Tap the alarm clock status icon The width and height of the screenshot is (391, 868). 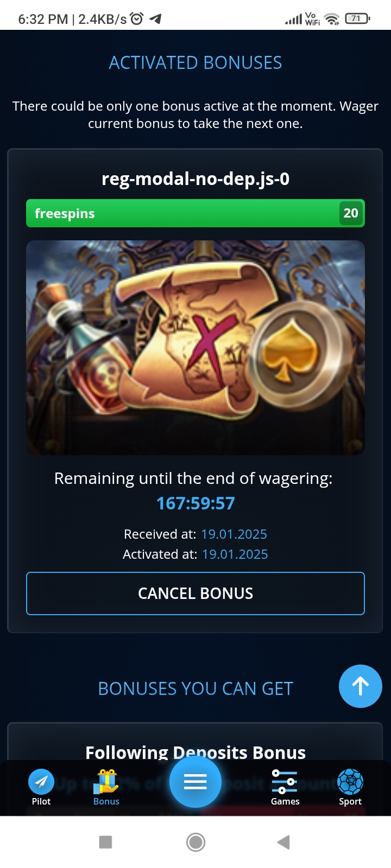point(137,19)
